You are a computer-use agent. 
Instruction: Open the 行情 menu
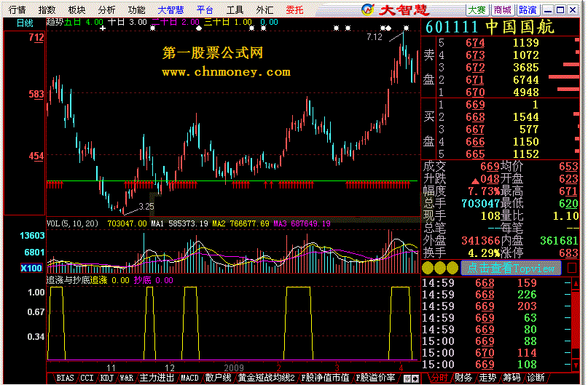pyautogui.click(x=17, y=9)
